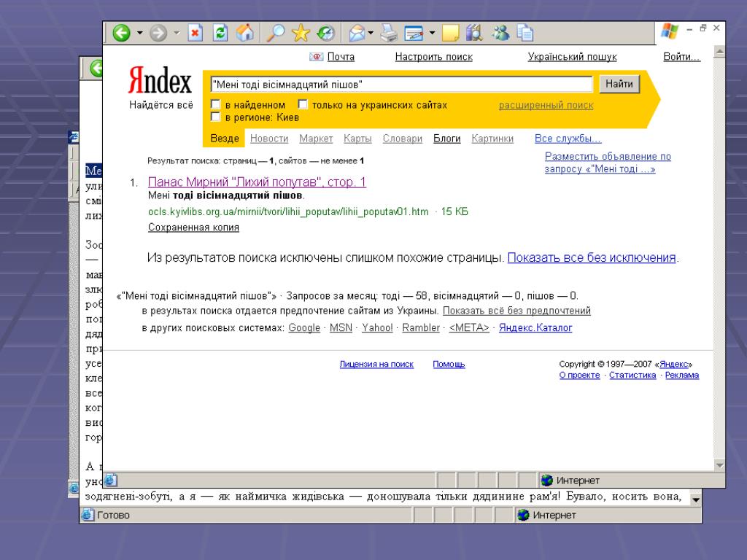Screen dimensions: 747x560
Task: Open the Сохраненная копия cached link
Action: click(x=193, y=227)
